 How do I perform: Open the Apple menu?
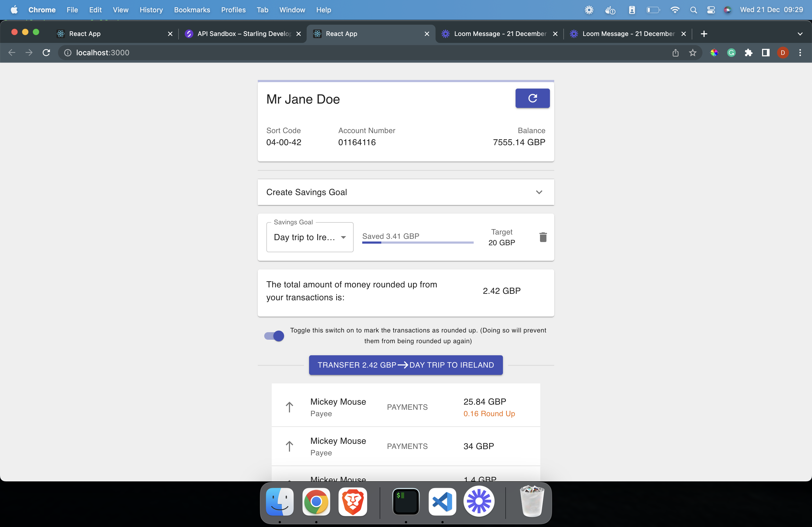(14, 10)
